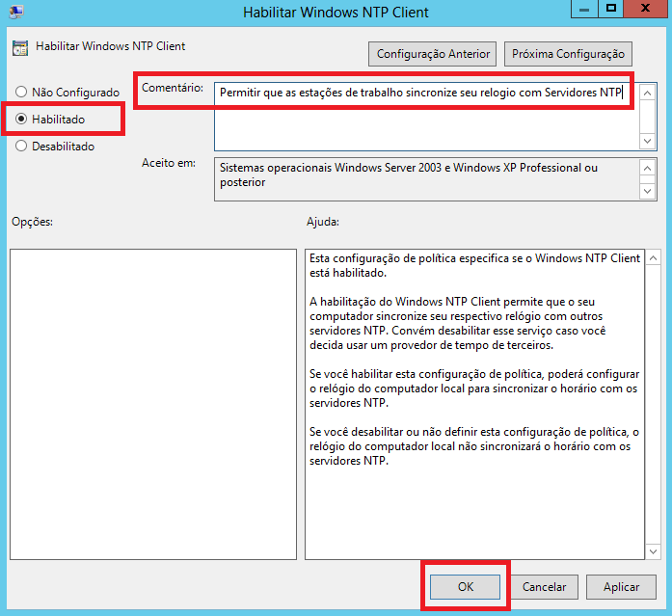This screenshot has height=616, width=672.
Task: Maximize the Habilitar Windows NTP Client window
Action: pos(610,9)
